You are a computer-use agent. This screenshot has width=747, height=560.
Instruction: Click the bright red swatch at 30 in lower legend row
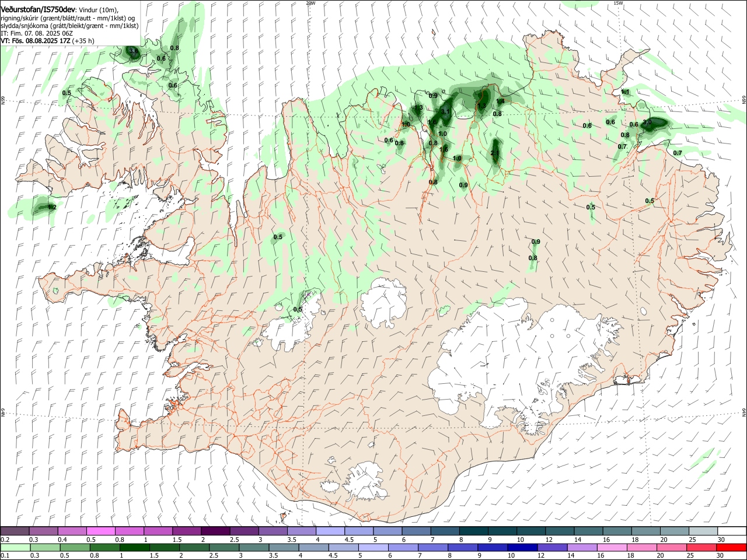[x=731, y=547]
